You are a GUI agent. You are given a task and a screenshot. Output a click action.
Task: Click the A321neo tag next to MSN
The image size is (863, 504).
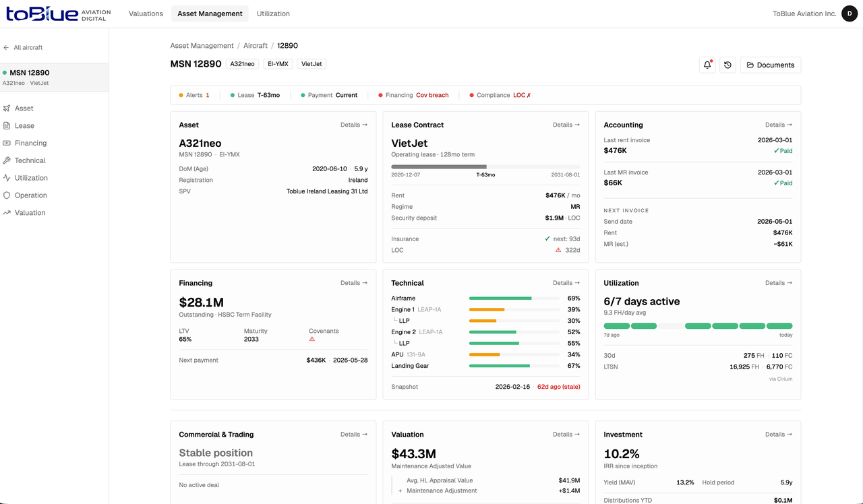click(243, 64)
